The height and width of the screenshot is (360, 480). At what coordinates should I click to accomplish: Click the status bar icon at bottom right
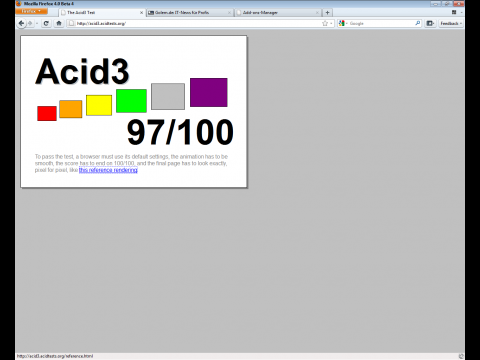461,356
